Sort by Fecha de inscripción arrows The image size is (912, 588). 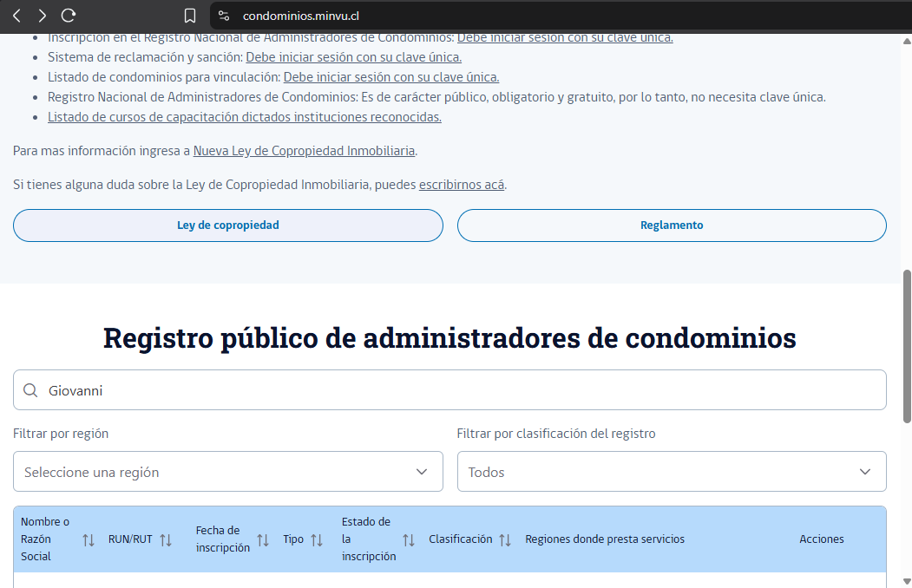[263, 540]
